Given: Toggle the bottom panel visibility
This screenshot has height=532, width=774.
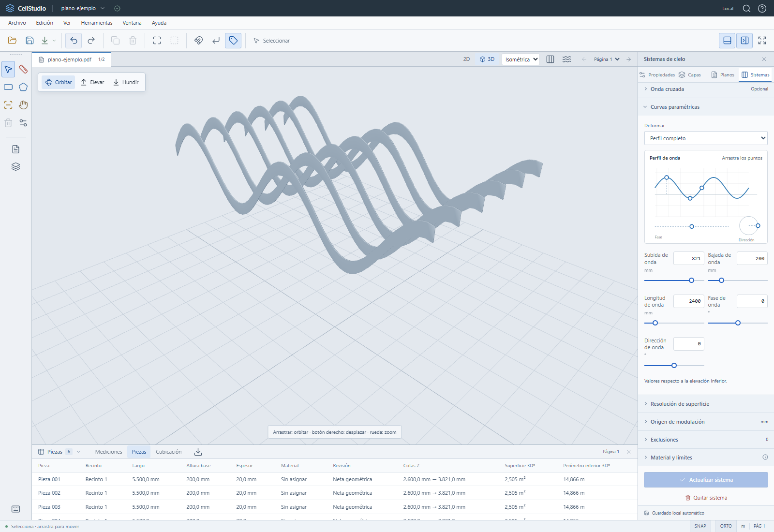Looking at the screenshot, I should click(x=727, y=41).
